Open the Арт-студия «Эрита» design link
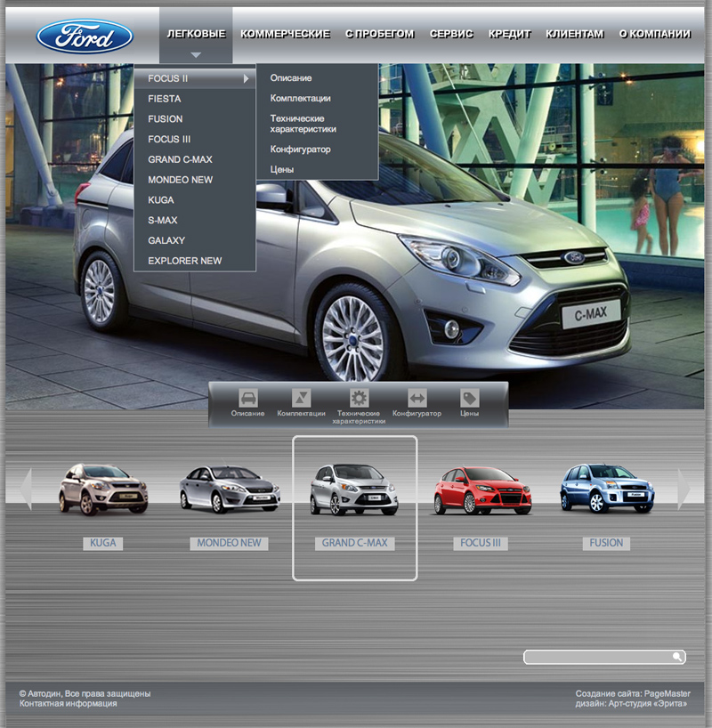The width and height of the screenshot is (712, 728). (648, 704)
